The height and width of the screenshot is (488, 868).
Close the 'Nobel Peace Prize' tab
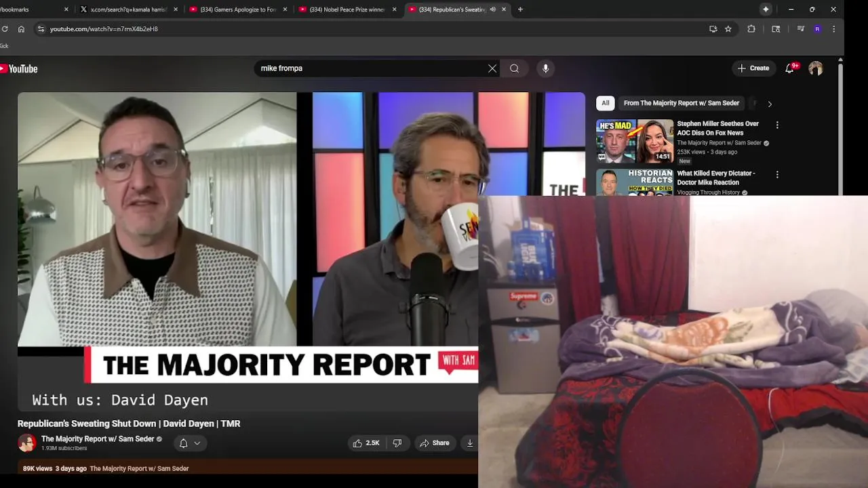pos(394,9)
